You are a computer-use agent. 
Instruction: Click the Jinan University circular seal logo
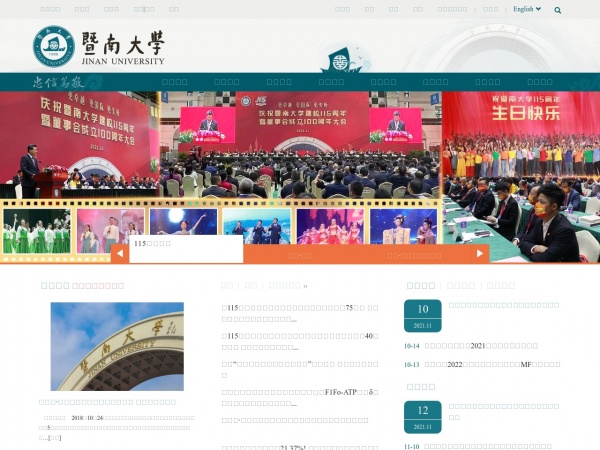(54, 46)
